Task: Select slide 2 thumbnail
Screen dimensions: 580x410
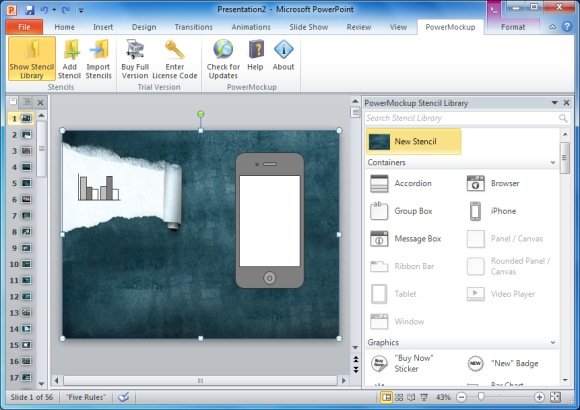Action: pyautogui.click(x=27, y=135)
